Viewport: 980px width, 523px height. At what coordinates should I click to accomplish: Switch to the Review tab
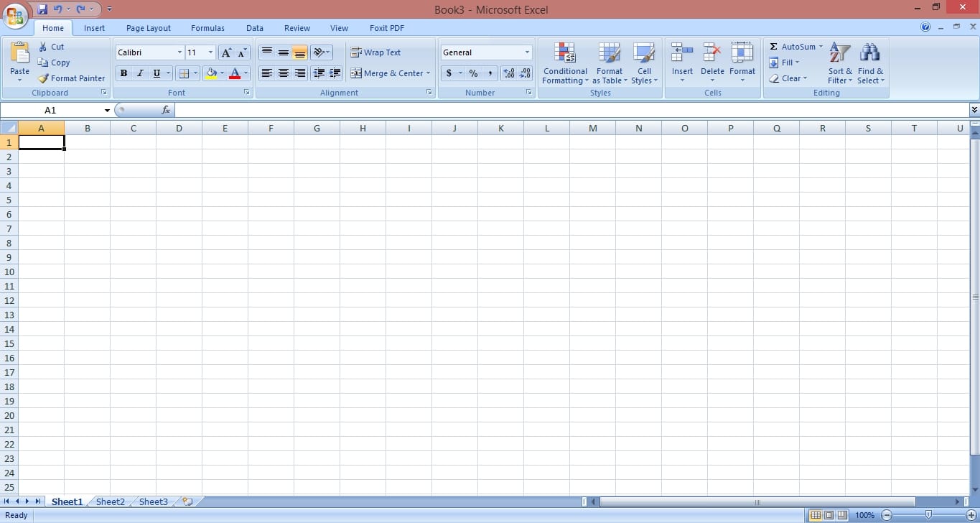[297, 28]
